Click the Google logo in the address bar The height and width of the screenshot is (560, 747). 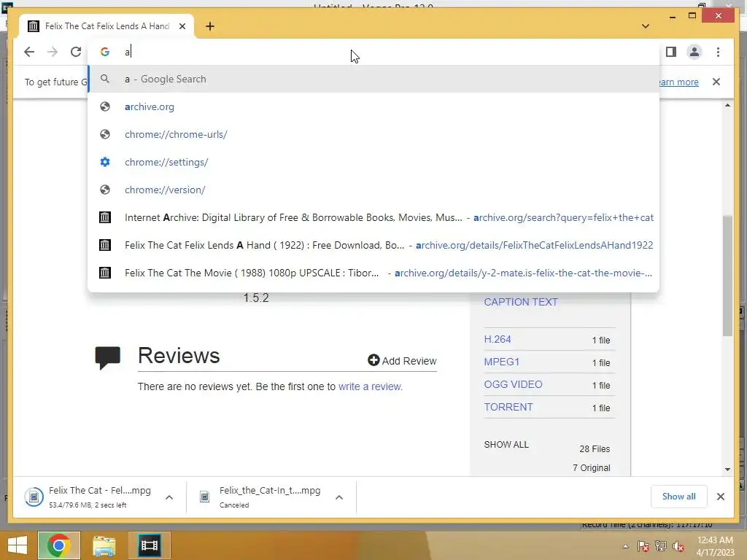point(105,52)
